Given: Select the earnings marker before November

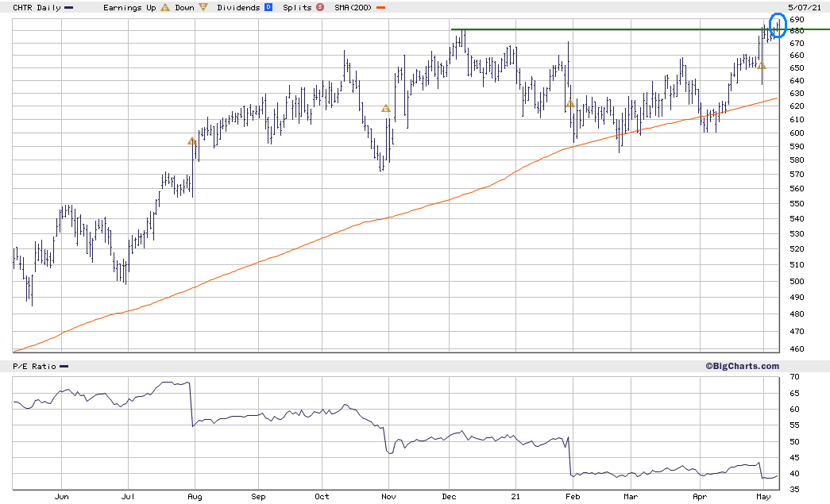Looking at the screenshot, I should click(x=386, y=109).
